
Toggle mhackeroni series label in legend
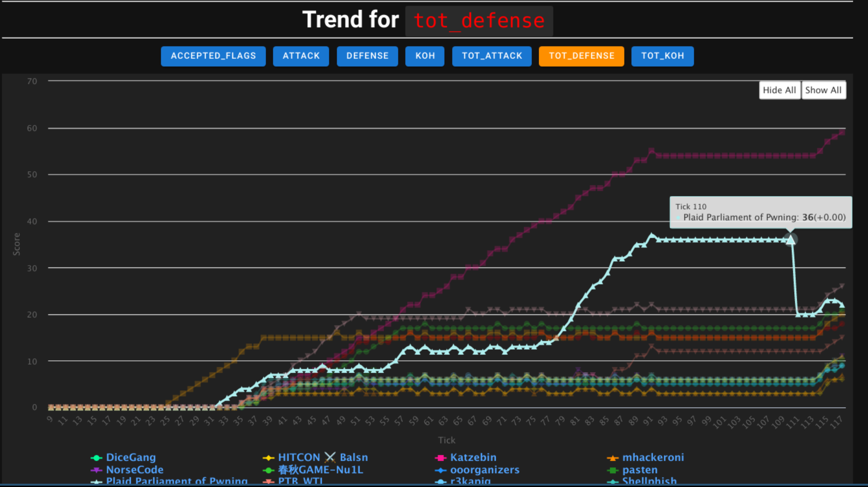pos(653,457)
